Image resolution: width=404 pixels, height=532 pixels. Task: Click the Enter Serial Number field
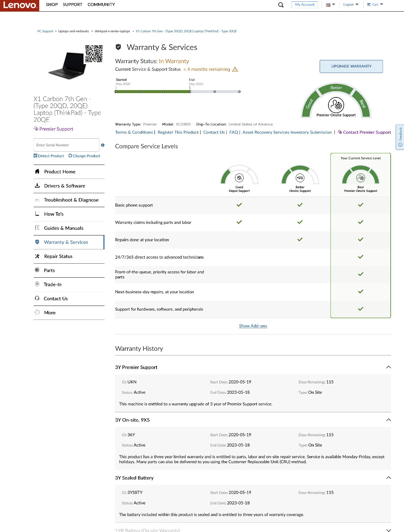[67, 145]
